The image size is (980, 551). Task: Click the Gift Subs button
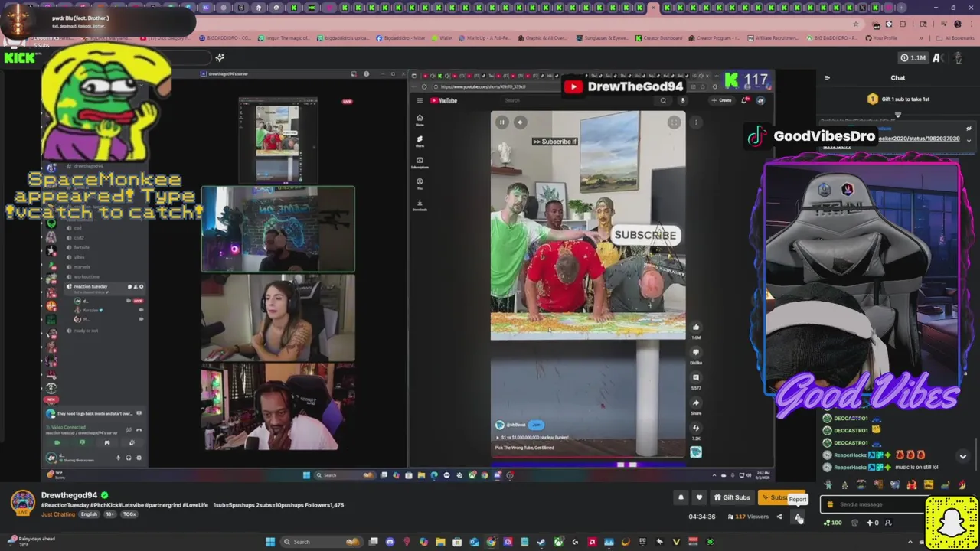click(x=731, y=497)
